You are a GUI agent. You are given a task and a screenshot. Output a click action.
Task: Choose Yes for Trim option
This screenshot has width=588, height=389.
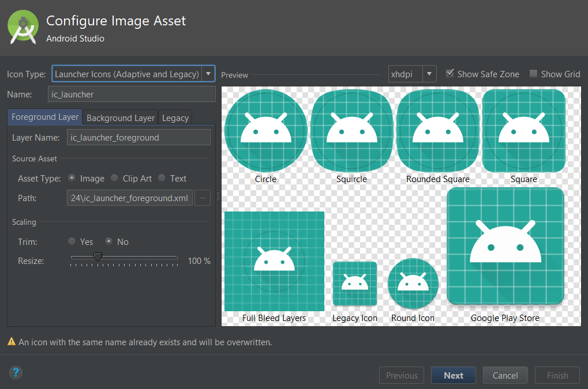[72, 241]
